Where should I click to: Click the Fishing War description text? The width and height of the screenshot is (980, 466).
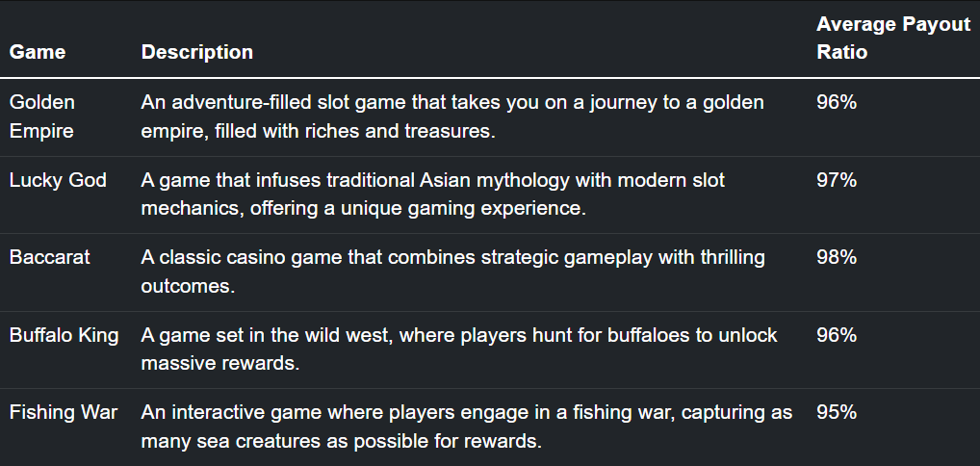tap(467, 427)
